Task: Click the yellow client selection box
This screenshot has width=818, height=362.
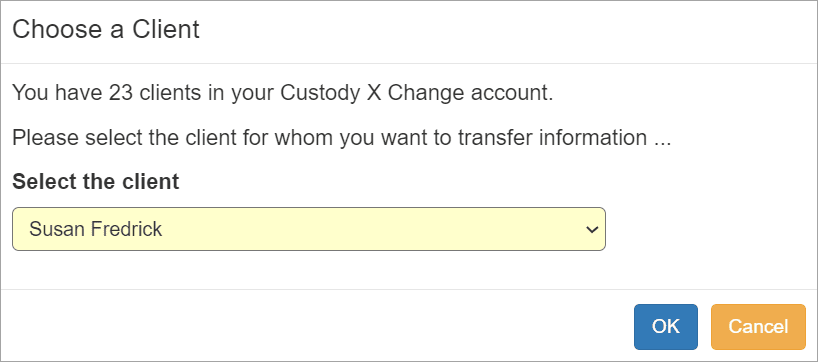Action: click(309, 229)
